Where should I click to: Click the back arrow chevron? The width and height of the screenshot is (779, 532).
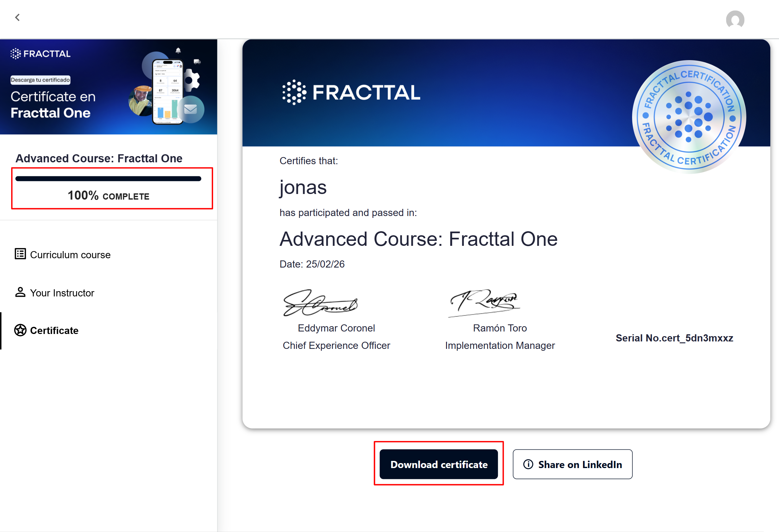(x=17, y=17)
